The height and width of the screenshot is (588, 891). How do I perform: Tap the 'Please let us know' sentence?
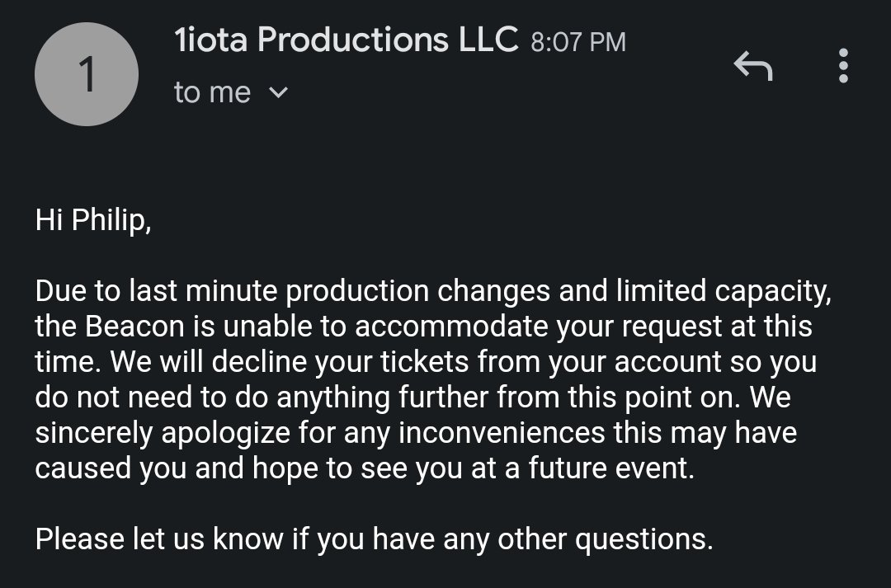pyautogui.click(x=374, y=539)
